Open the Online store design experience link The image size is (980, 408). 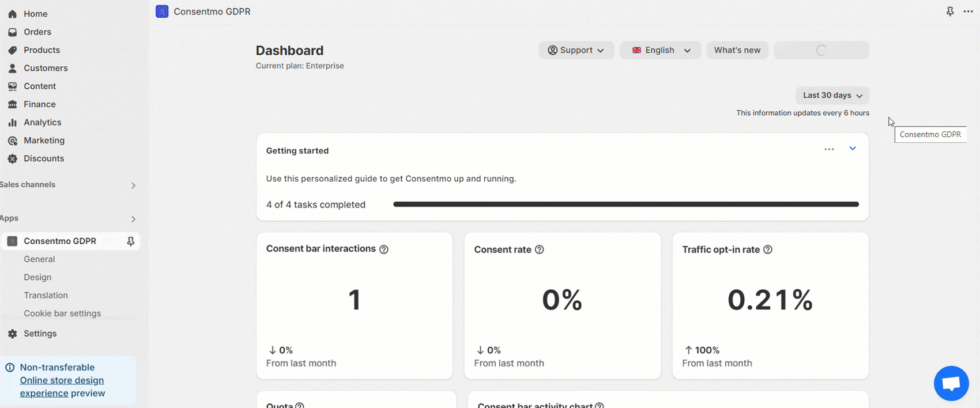tap(62, 387)
